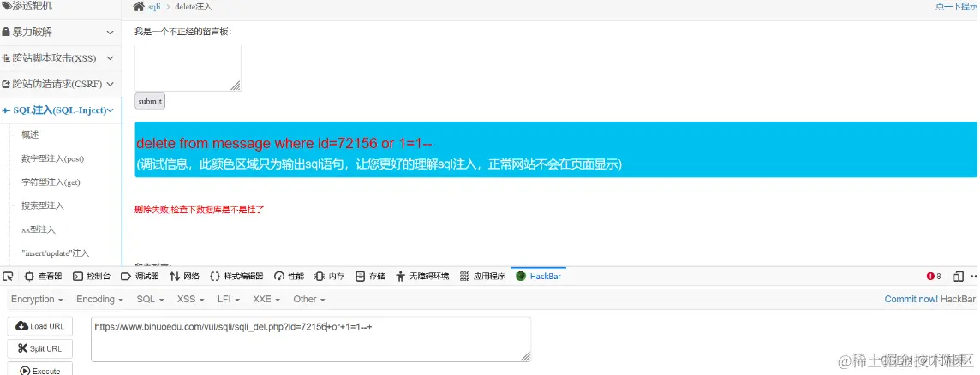
Task: Open the 样式编辑器 style editor tab
Action: click(x=236, y=277)
